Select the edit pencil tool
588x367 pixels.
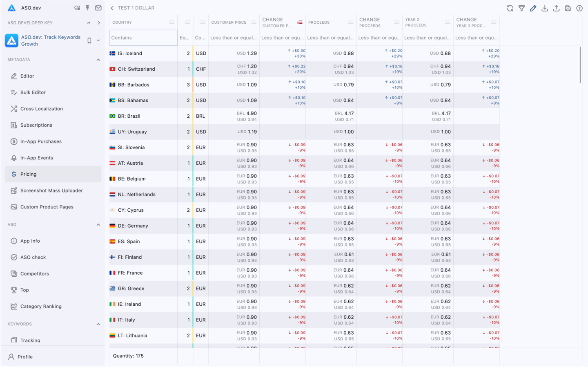533,8
